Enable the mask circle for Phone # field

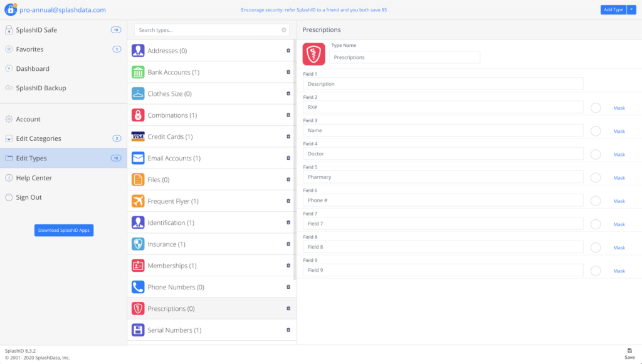click(596, 201)
